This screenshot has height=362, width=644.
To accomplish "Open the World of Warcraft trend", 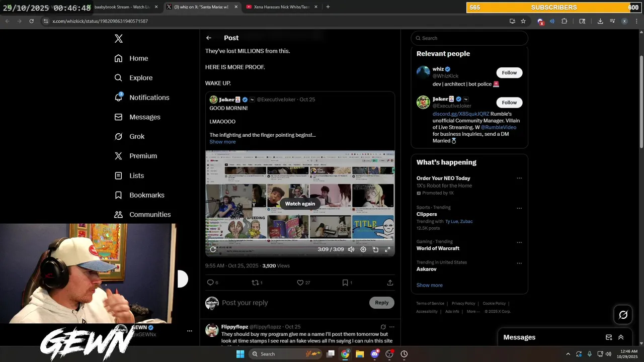I will coord(438,248).
